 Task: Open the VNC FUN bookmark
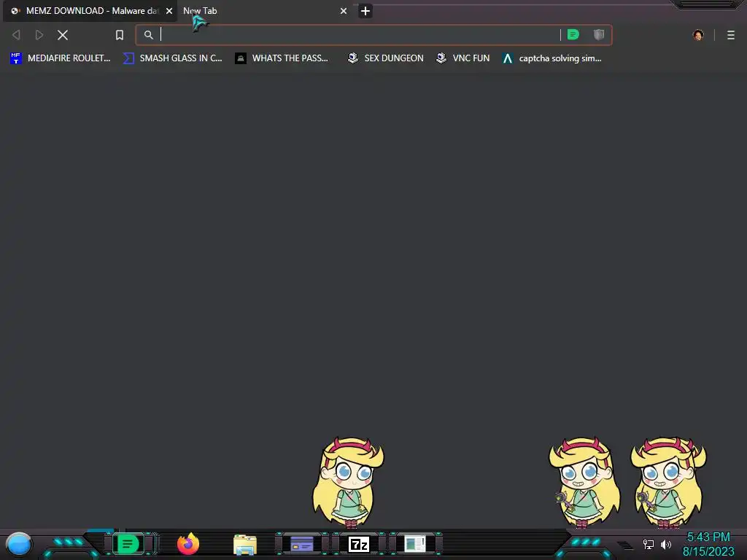click(463, 58)
